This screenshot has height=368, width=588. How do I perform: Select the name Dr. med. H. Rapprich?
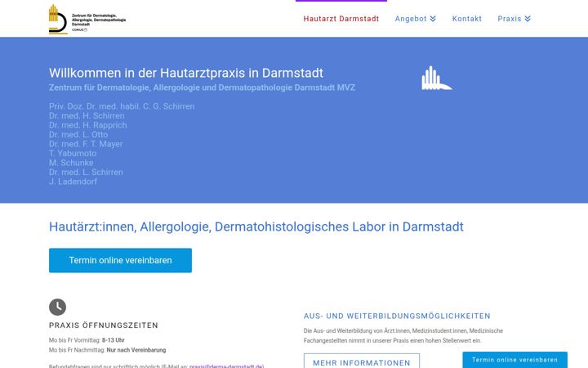click(x=87, y=125)
